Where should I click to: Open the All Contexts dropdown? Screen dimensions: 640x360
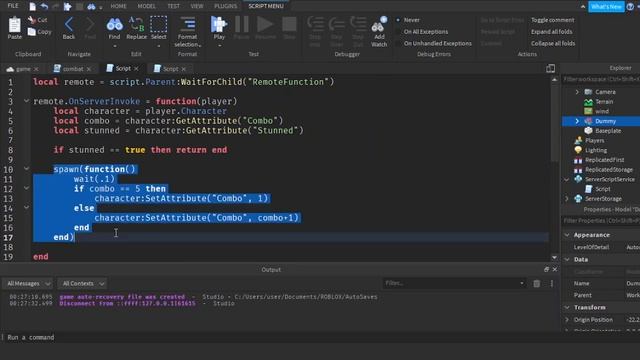(82, 283)
